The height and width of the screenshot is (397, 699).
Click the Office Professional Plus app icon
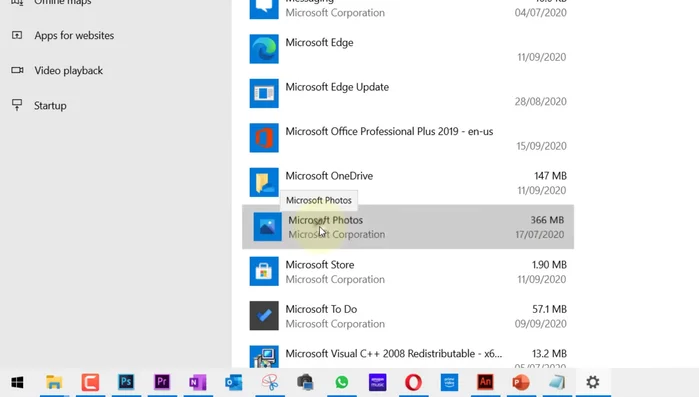point(264,138)
